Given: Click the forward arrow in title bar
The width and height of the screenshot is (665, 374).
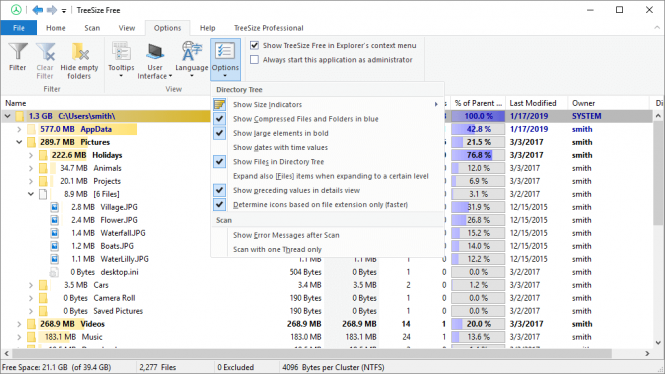Looking at the screenshot, I should tap(52, 10).
